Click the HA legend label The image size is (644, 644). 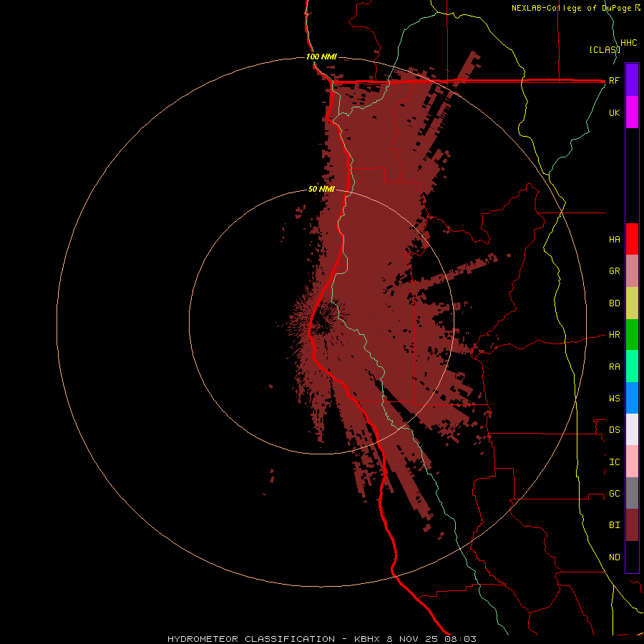[614, 240]
